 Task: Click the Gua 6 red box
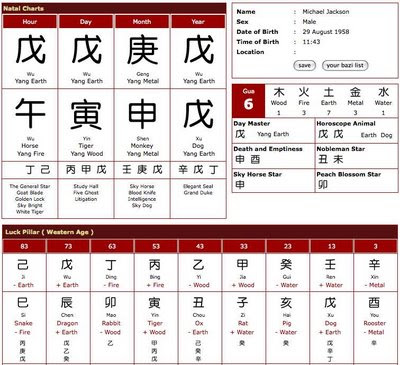coord(249,100)
